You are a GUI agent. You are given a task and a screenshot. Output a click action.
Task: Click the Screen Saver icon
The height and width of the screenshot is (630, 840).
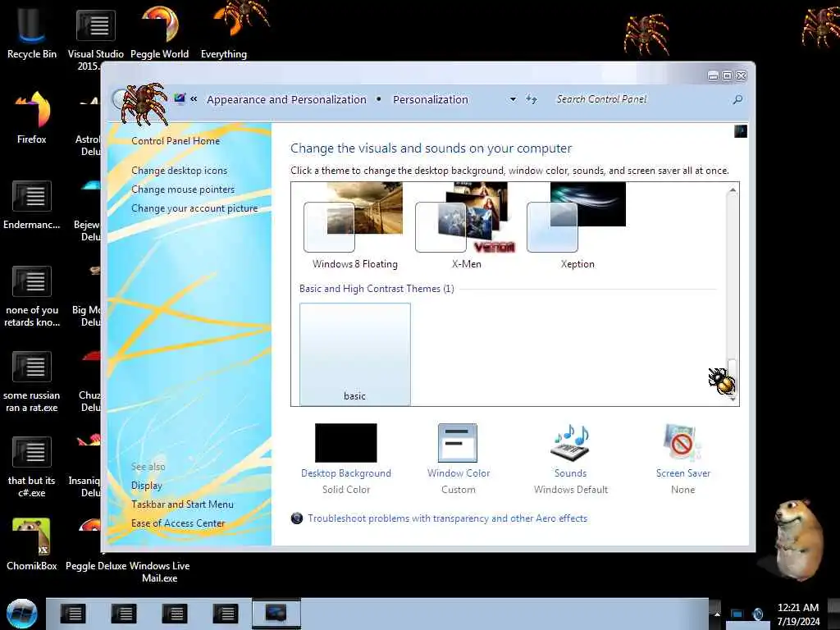click(x=682, y=443)
